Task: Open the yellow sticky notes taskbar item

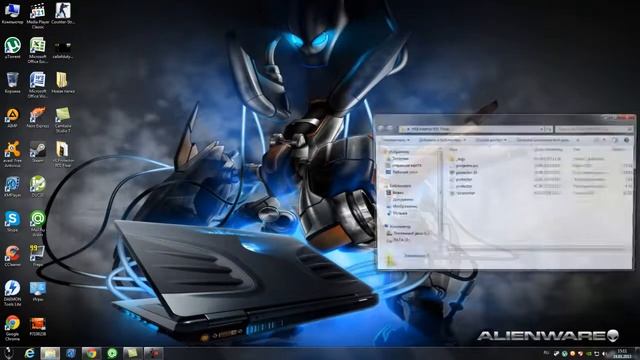Action: (133, 353)
